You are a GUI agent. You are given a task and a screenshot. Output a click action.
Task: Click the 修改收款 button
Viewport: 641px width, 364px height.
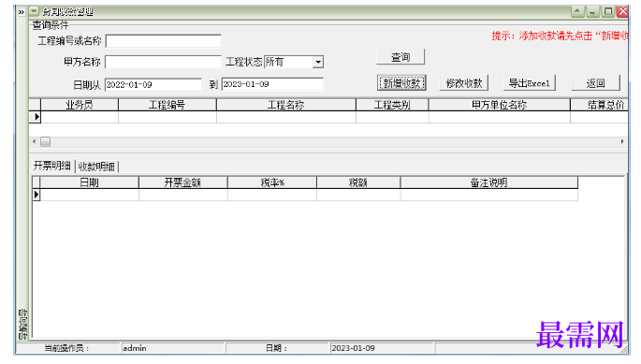point(464,83)
